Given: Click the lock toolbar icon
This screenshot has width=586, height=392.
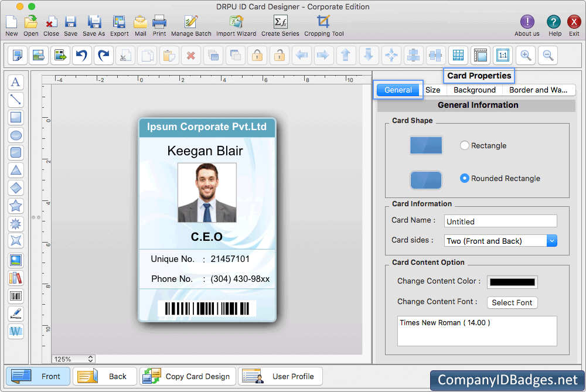Looking at the screenshot, I should (x=257, y=55).
